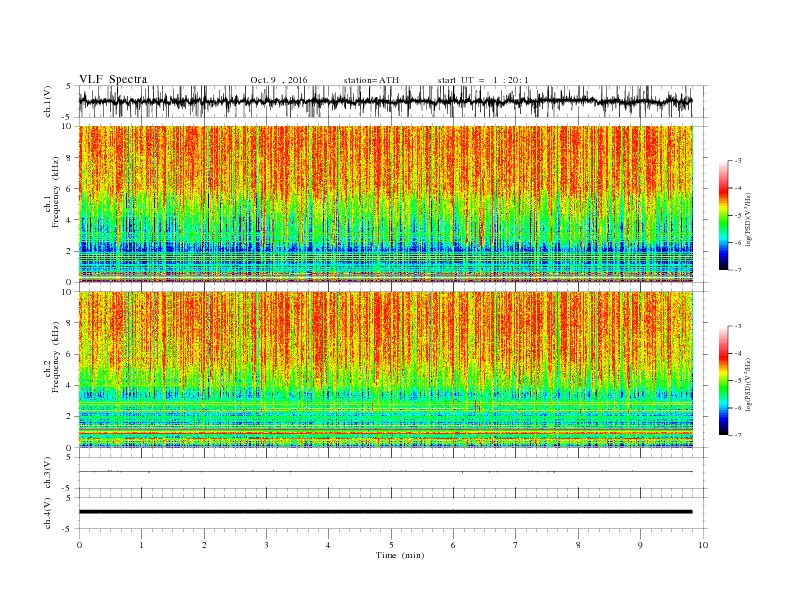Image resolution: width=792 pixels, height=612 pixels.
Task: Click the ch.2 "Frequency (kHz)" axis label
Action: [x=56, y=356]
